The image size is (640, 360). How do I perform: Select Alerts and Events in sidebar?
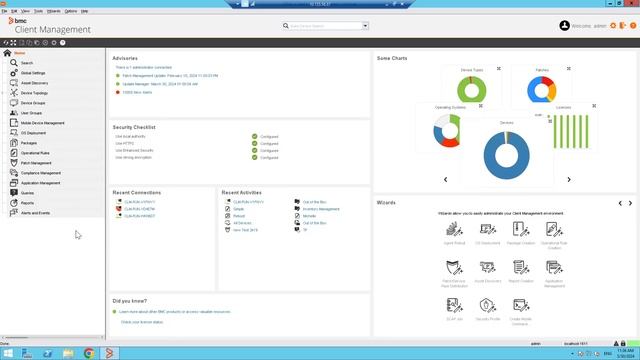tap(35, 213)
